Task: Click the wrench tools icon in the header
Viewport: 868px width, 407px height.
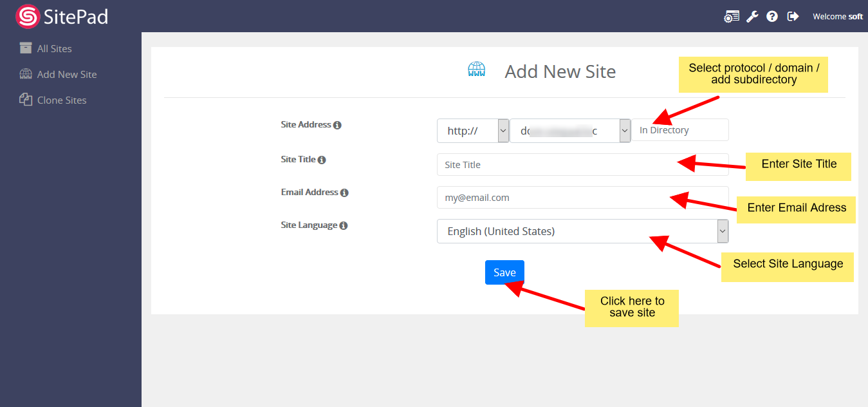Action: 752,15
